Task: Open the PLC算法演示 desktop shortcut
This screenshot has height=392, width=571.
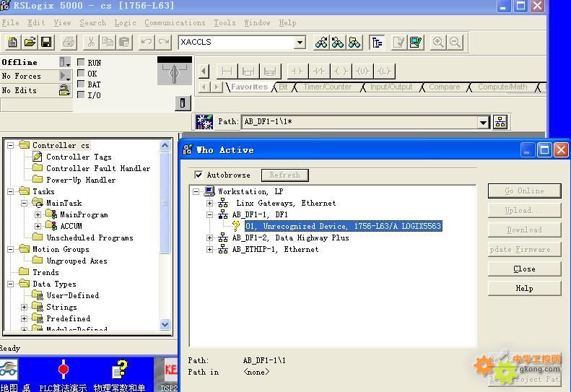Action: coord(63,375)
